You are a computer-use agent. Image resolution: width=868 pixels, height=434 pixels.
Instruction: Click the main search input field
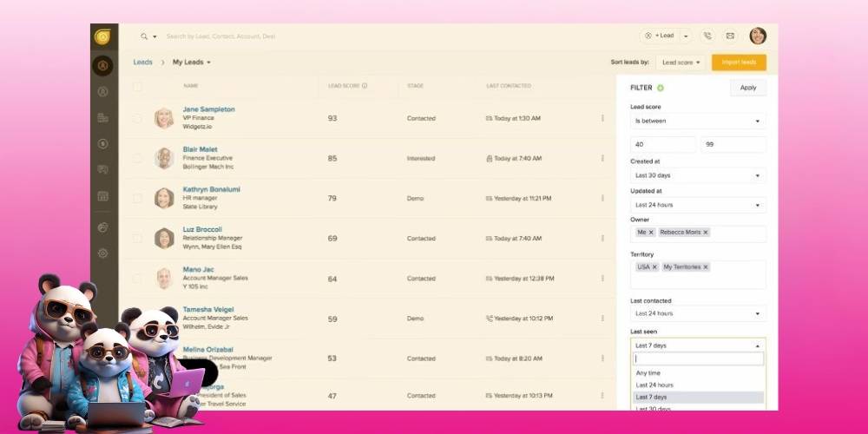[220, 36]
